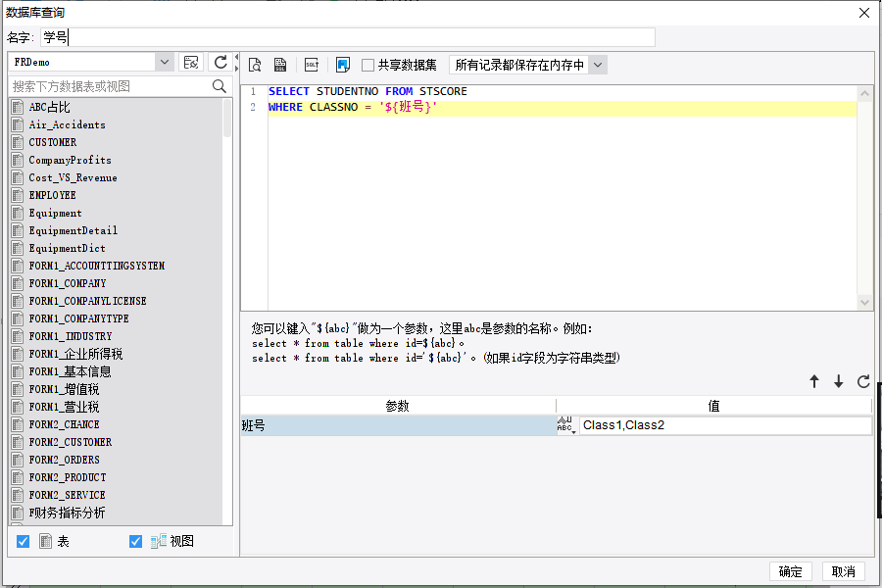Select FORM1_营业税 table
This screenshot has height=588, width=882.
[x=64, y=407]
